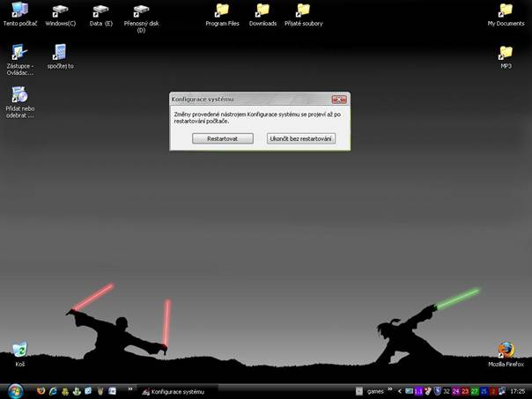Expand the games toolbar chevron

pos(390,389)
